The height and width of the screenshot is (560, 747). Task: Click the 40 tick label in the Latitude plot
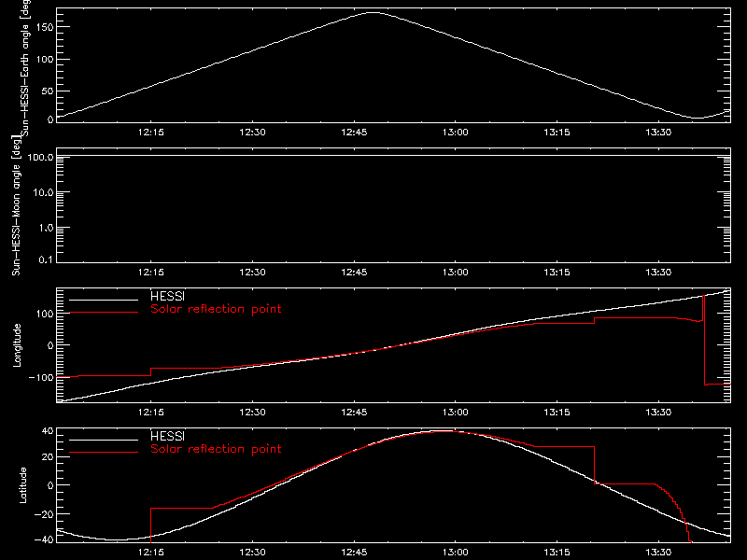point(48,431)
